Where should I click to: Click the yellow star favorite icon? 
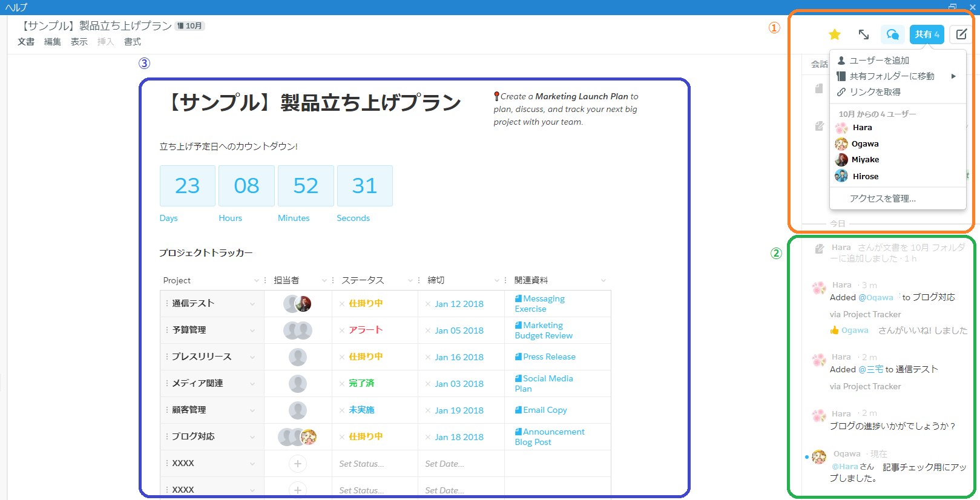click(x=835, y=35)
